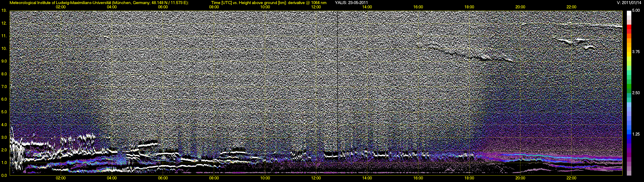Click the 'YALIS: 23-05-2011' date label
644x182 pixels.
click(x=351, y=3)
